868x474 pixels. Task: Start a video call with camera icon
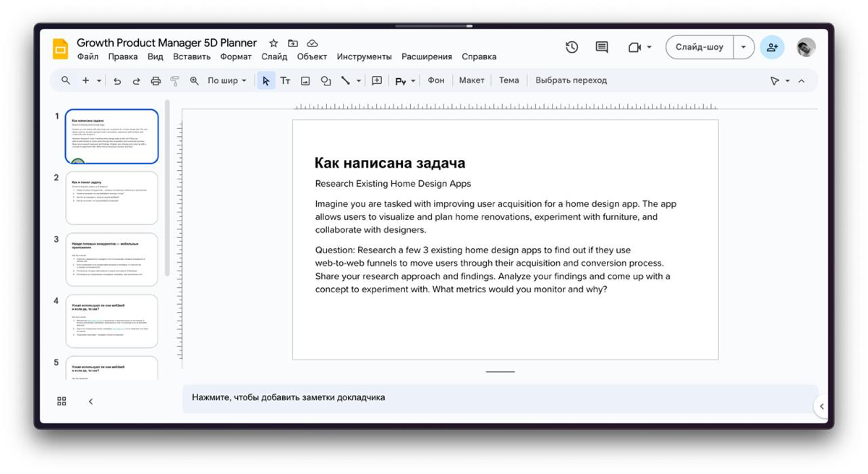tap(634, 47)
